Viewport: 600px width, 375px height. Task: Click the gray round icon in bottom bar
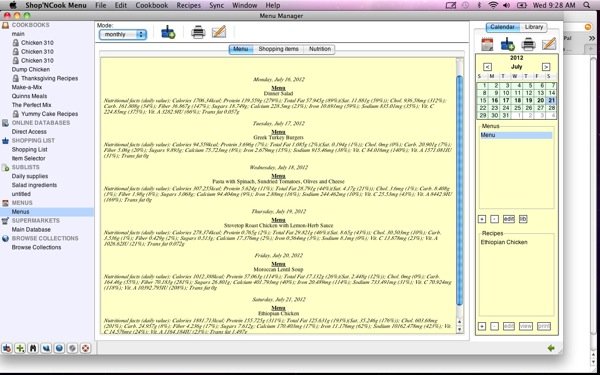click(72, 348)
